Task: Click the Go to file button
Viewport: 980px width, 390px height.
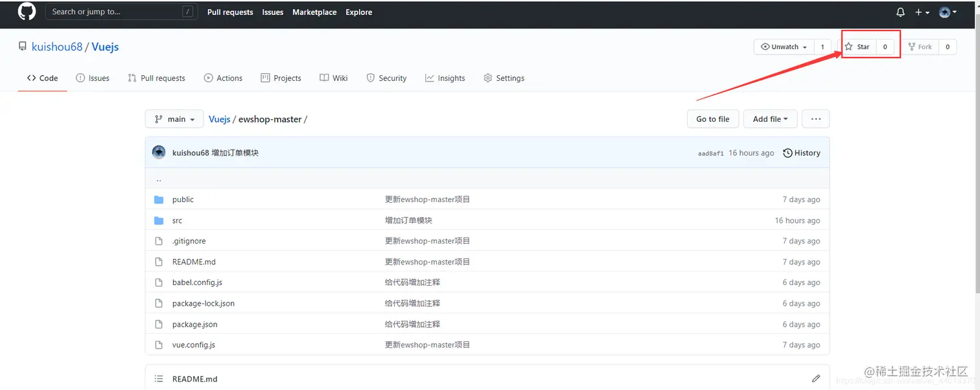Action: 712,119
